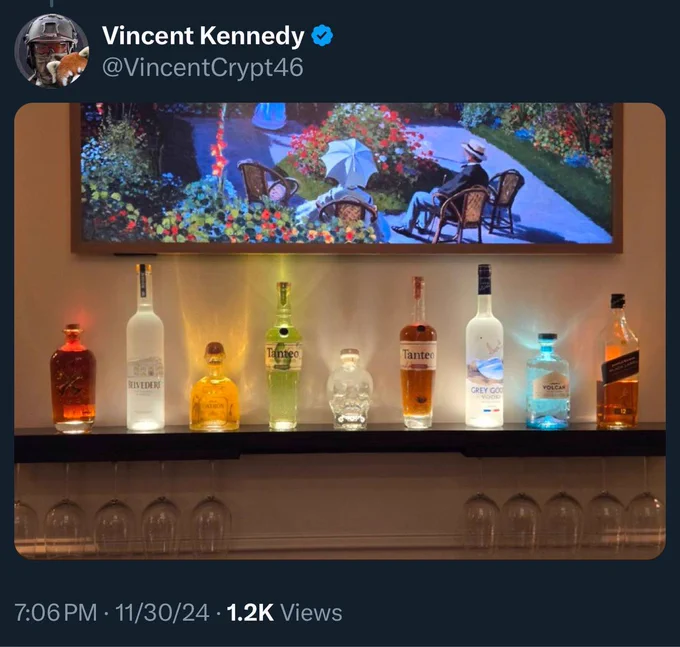Click the Grey Goose bottle in the photo
680x647 pixels.
coord(484,346)
